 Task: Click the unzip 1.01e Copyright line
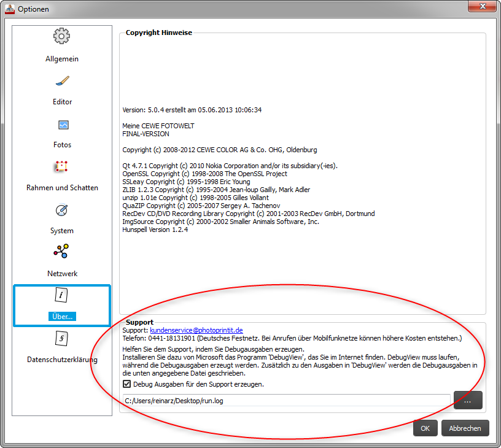(x=195, y=198)
